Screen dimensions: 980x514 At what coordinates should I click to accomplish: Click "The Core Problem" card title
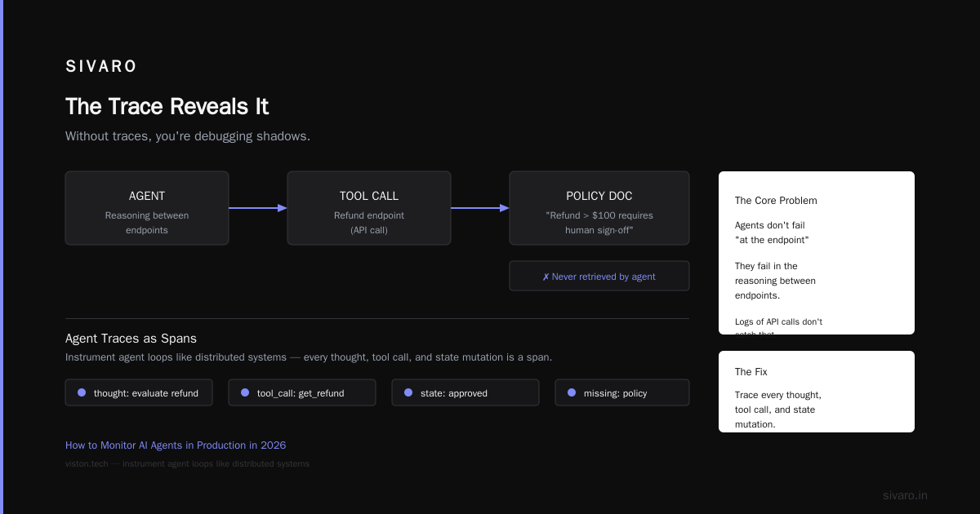click(x=776, y=201)
